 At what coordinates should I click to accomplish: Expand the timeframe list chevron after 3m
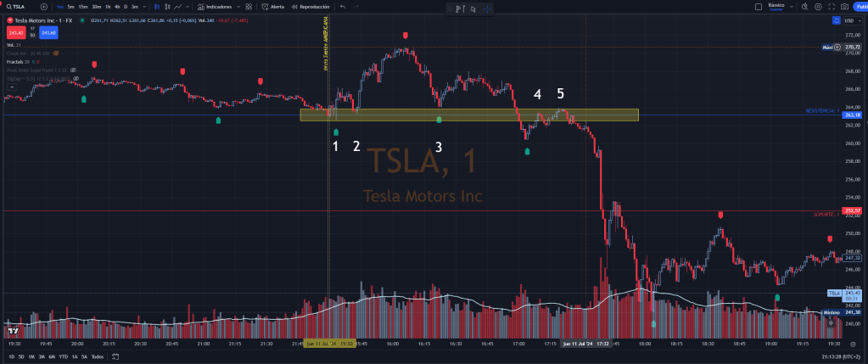pyautogui.click(x=144, y=7)
